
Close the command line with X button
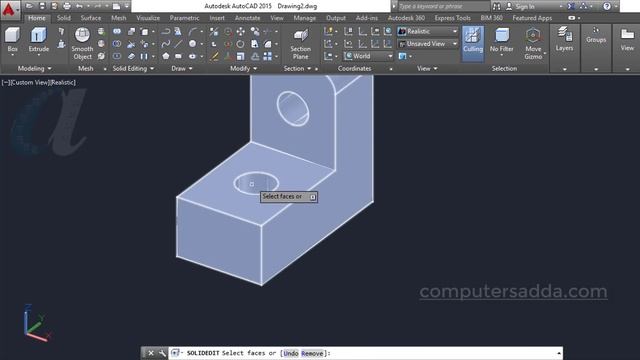tap(151, 353)
